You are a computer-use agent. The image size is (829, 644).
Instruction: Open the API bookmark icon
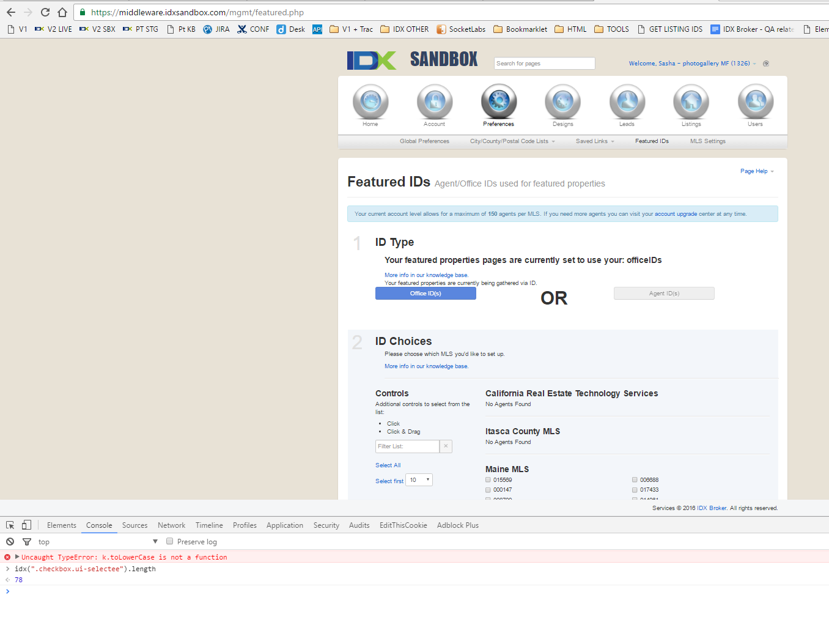pyautogui.click(x=317, y=29)
